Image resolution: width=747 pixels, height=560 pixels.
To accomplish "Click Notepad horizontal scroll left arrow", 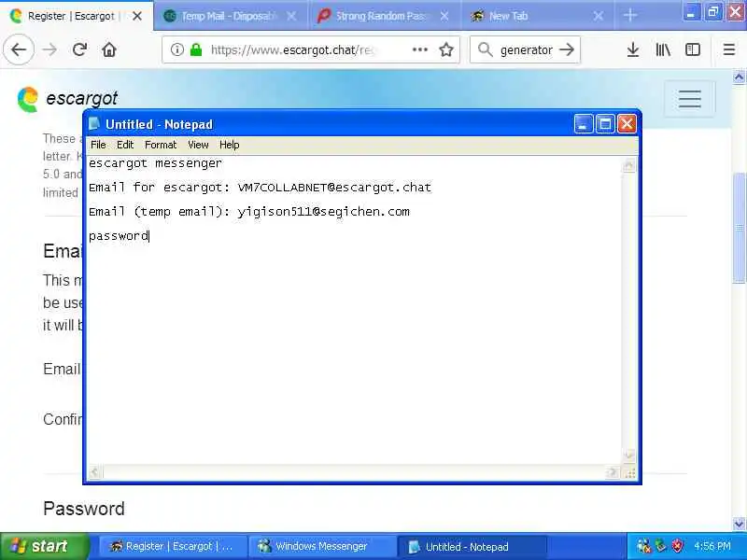I will click(x=94, y=472).
